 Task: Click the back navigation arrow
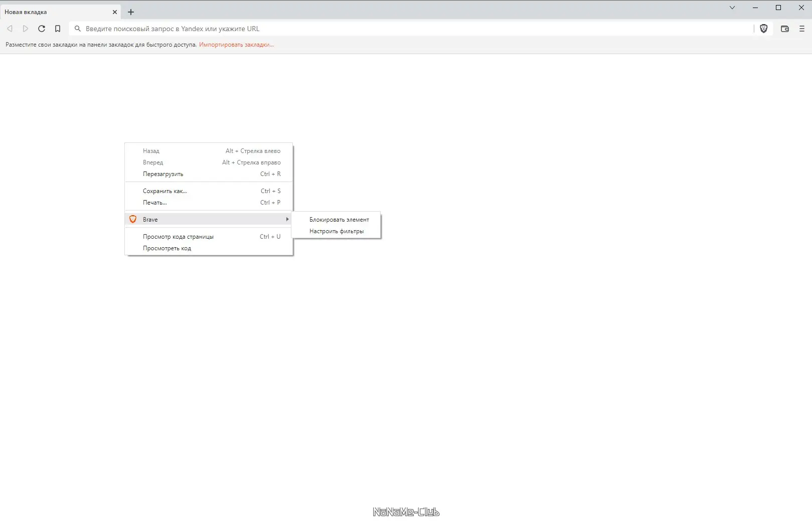point(10,29)
